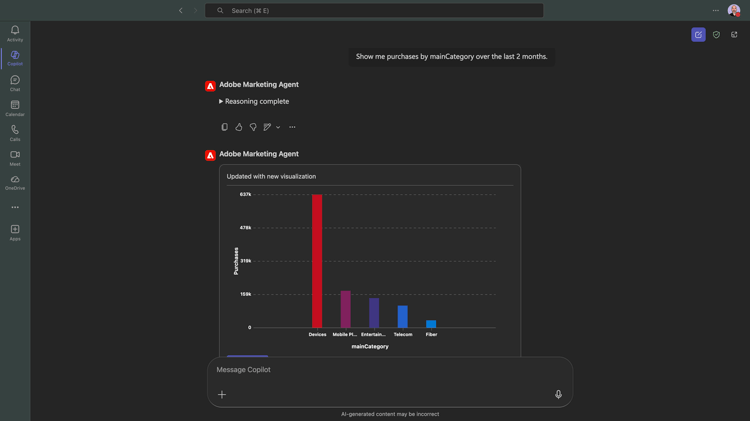Go forward with the navigation arrow
The height and width of the screenshot is (421, 750).
[x=195, y=11]
